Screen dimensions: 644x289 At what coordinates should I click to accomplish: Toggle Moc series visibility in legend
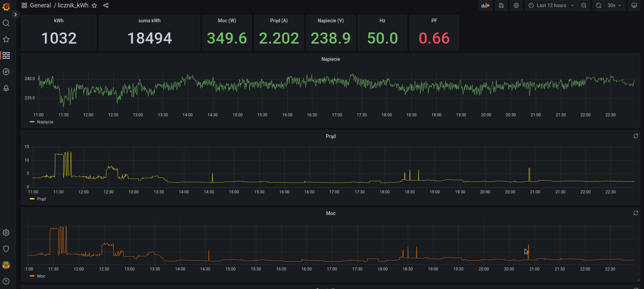coord(41,276)
